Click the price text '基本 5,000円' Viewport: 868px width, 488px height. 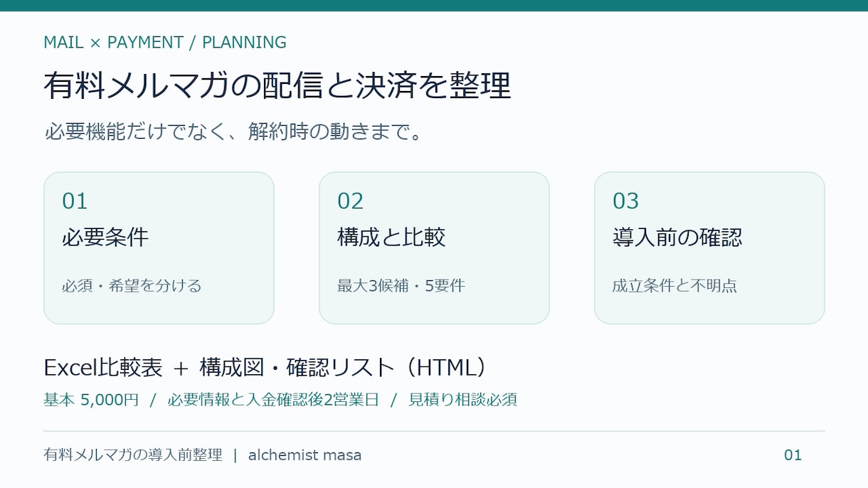click(x=91, y=400)
